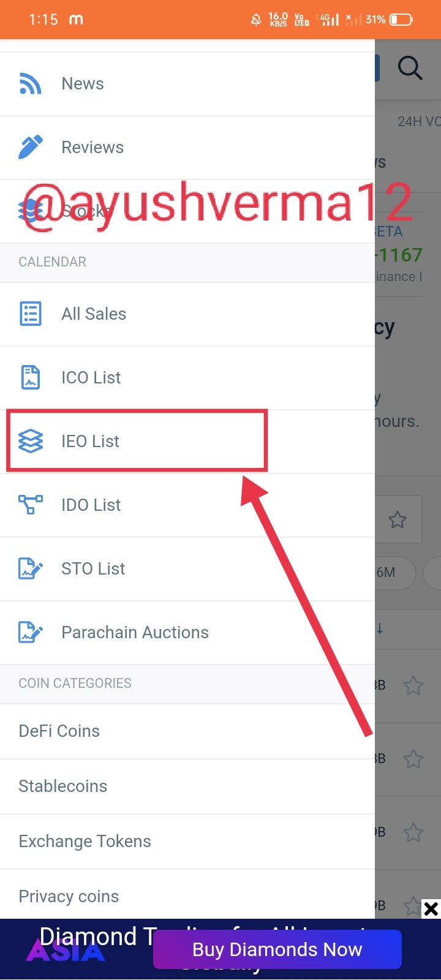Tap the News RSS feed icon

click(x=31, y=84)
